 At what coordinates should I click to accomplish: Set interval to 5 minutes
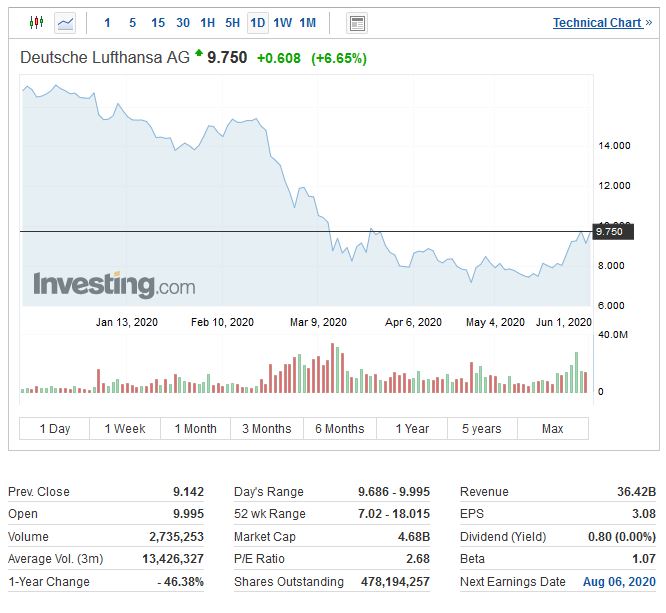[133, 23]
